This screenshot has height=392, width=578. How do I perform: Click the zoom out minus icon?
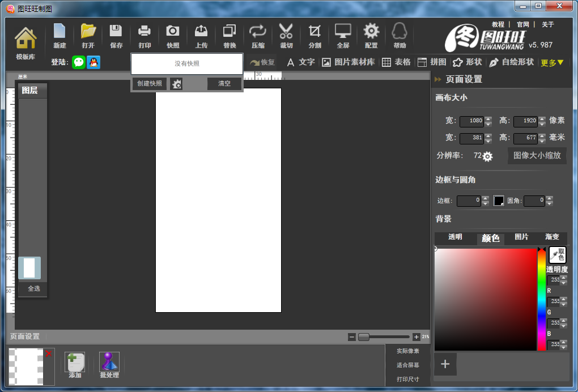tap(352, 336)
